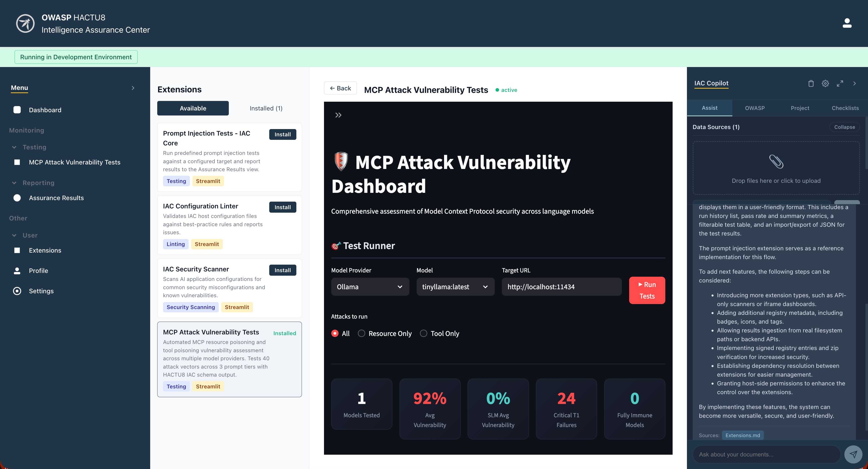Open the Model Provider Ollama dropdown
The width and height of the screenshot is (868, 469).
tap(370, 287)
